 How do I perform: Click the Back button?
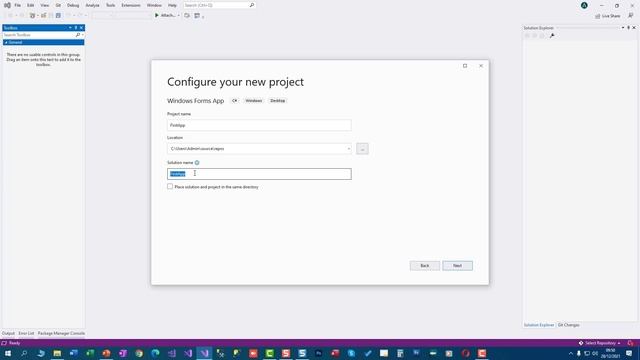425,266
